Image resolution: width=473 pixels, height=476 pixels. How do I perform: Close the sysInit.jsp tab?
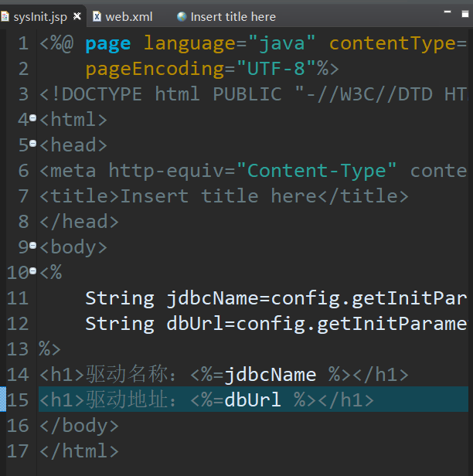pos(77,15)
